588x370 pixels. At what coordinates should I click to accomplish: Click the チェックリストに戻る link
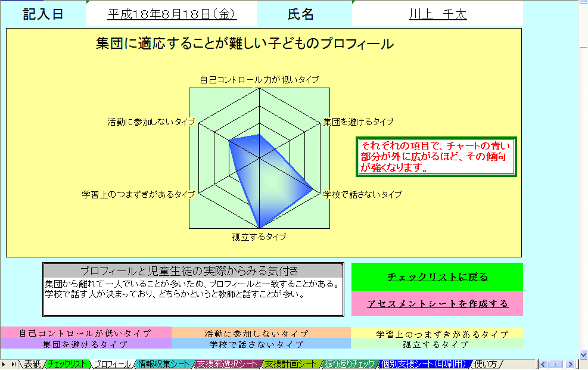pos(438,277)
